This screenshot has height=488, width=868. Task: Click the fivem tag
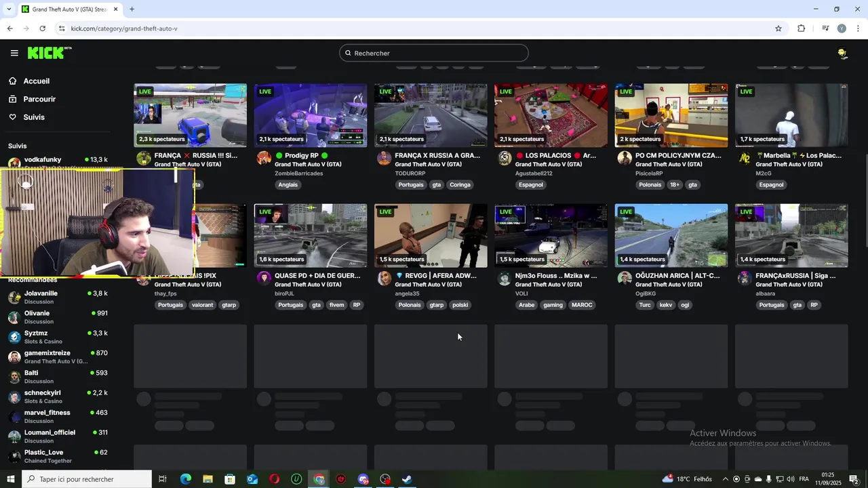336,305
